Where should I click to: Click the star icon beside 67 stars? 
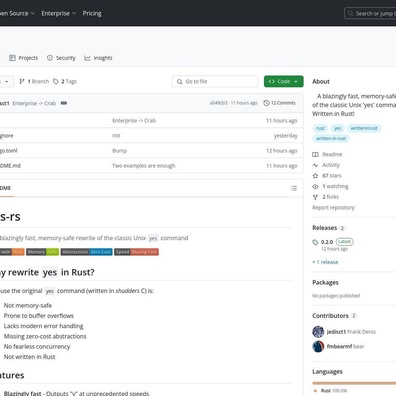pyautogui.click(x=315, y=176)
